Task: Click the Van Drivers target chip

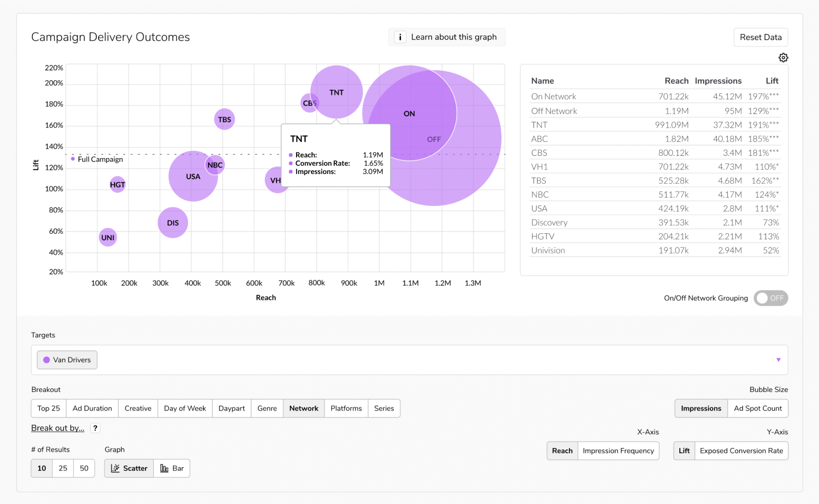Action: click(67, 360)
